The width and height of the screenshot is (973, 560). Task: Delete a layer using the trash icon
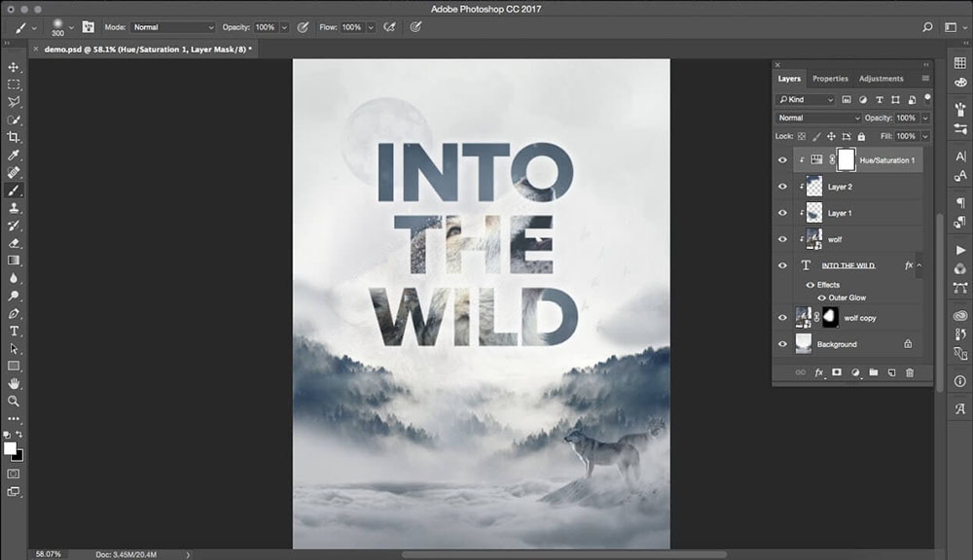[x=910, y=371]
